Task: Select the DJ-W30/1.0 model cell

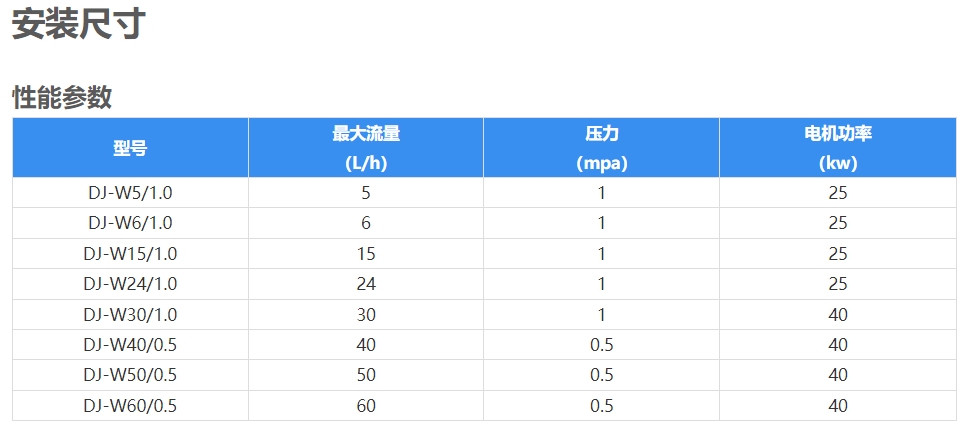Action: pyautogui.click(x=130, y=315)
